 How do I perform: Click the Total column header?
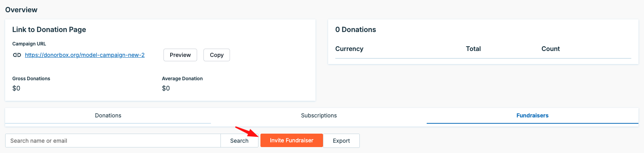click(x=473, y=49)
